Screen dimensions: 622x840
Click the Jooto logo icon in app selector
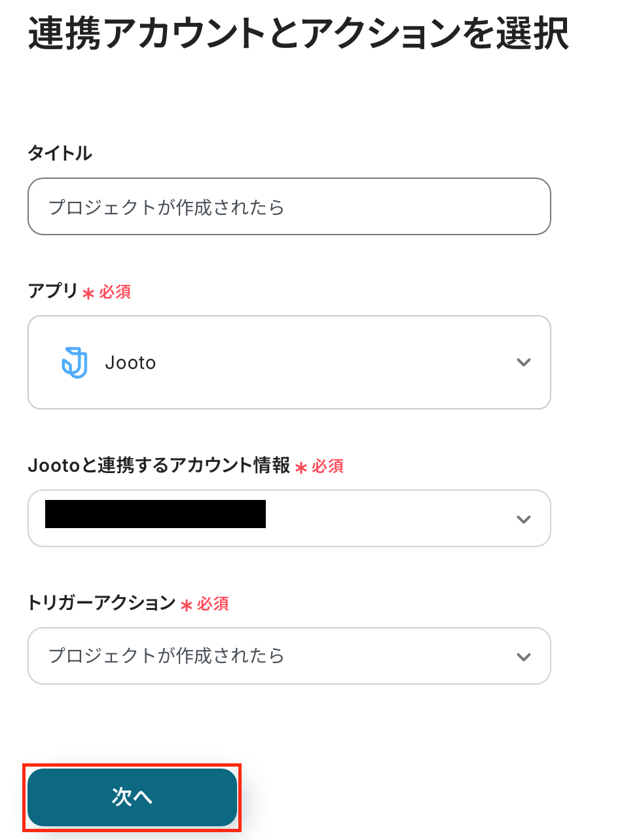coord(75,362)
